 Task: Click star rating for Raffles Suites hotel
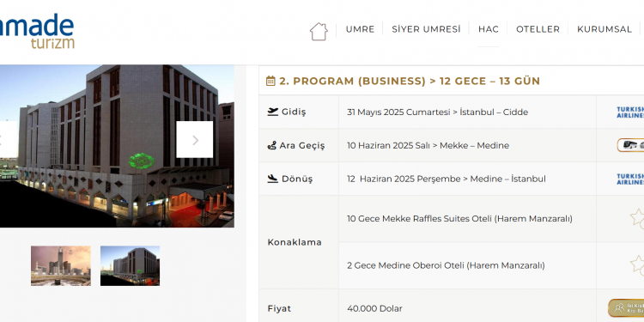click(637, 218)
